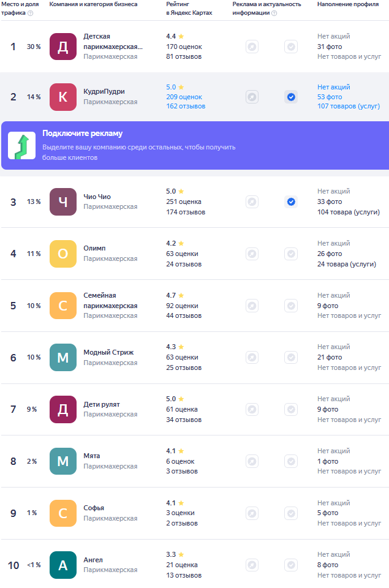Click the '24 товара (услуги)' text for Олимп
The height and width of the screenshot is (588, 389).
tap(347, 265)
